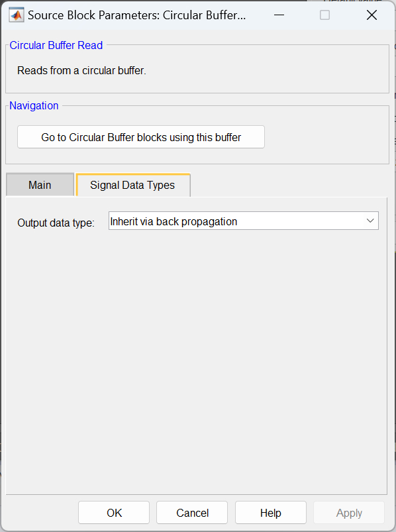Confirm settings with the OK button
The height and width of the screenshot is (532, 396).
[x=113, y=512]
